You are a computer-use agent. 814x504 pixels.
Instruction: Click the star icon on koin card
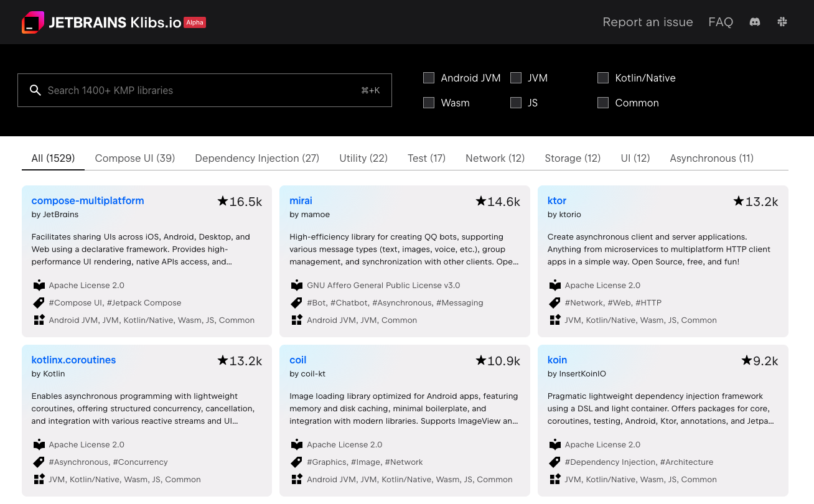(747, 360)
